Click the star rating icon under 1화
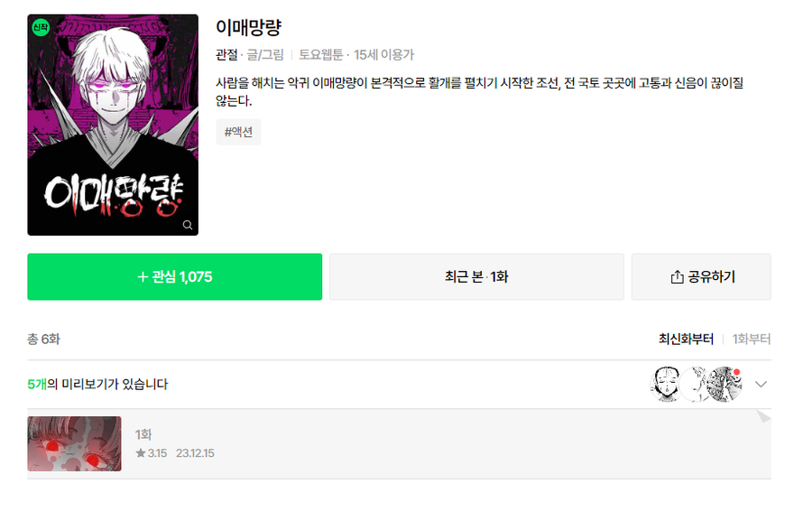 (141, 453)
